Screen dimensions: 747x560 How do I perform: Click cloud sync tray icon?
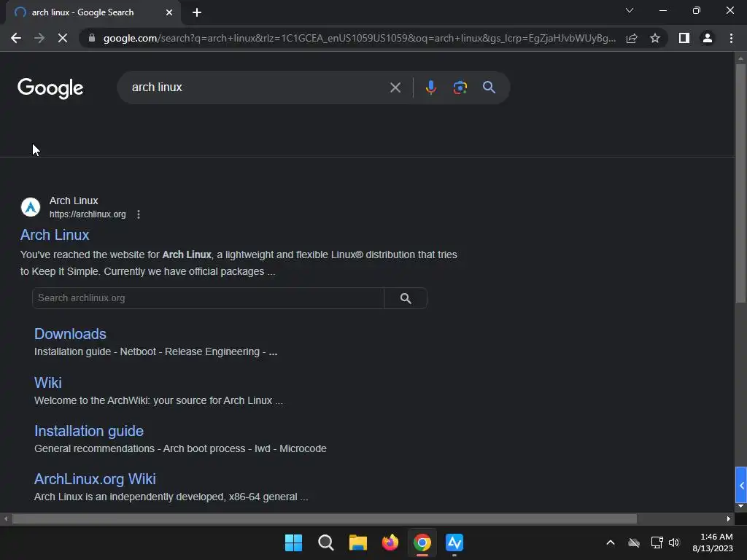coord(634,542)
